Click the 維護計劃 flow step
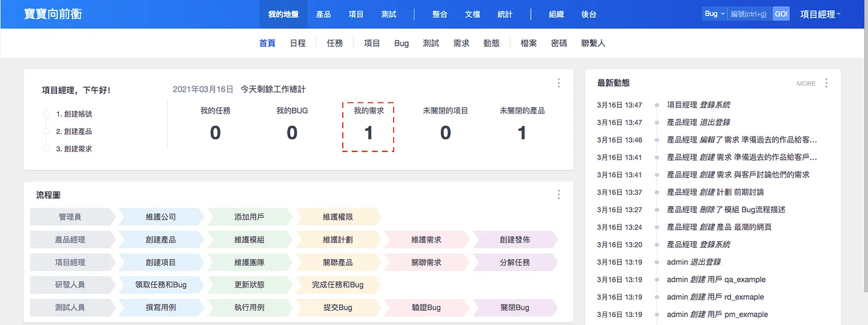868x325 pixels. coord(338,239)
